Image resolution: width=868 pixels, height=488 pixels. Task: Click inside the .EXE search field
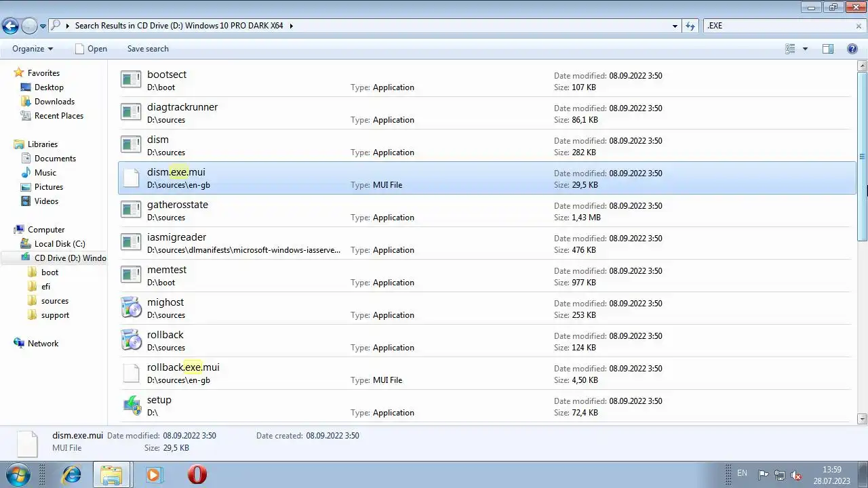tap(778, 26)
